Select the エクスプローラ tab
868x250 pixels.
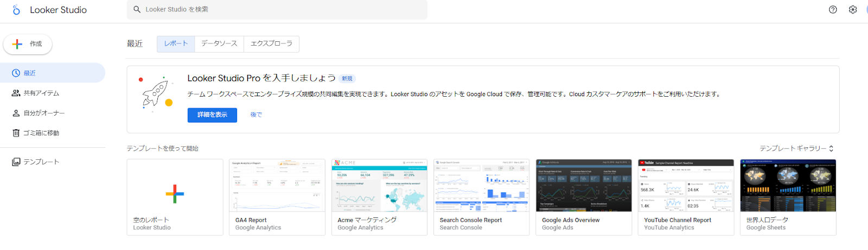271,43
